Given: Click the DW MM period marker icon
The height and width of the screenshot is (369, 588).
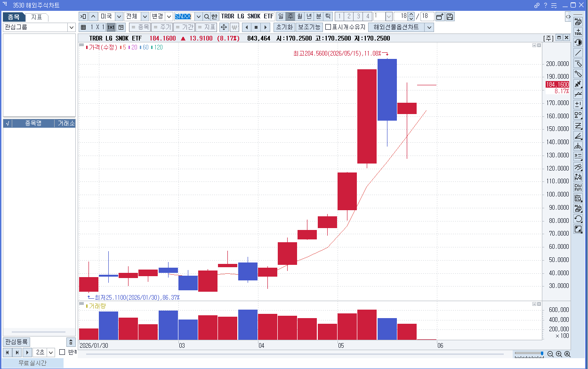Looking at the screenshot, I should pos(578,188).
